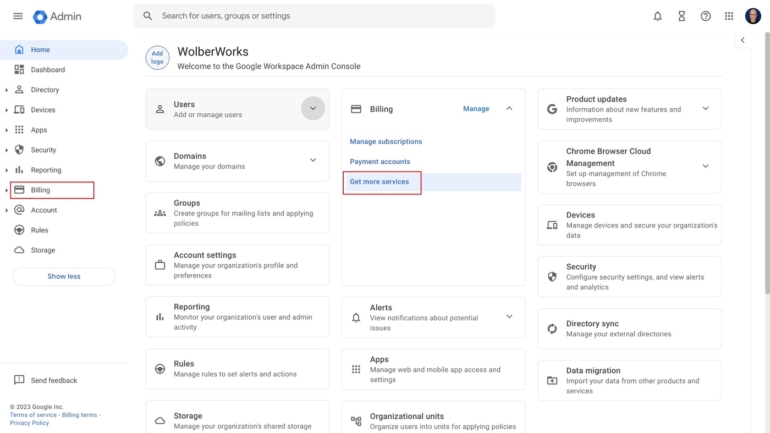This screenshot has width=770, height=433.
Task: Click the Send feedback icon
Action: pos(19,380)
